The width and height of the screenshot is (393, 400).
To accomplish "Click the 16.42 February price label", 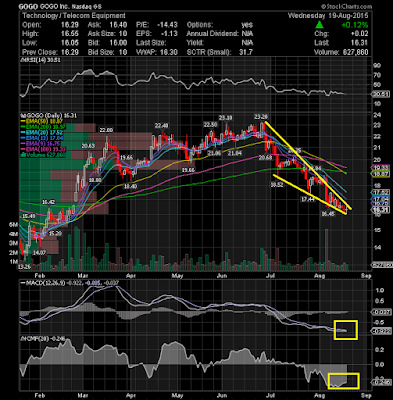I will pyautogui.click(x=48, y=202).
